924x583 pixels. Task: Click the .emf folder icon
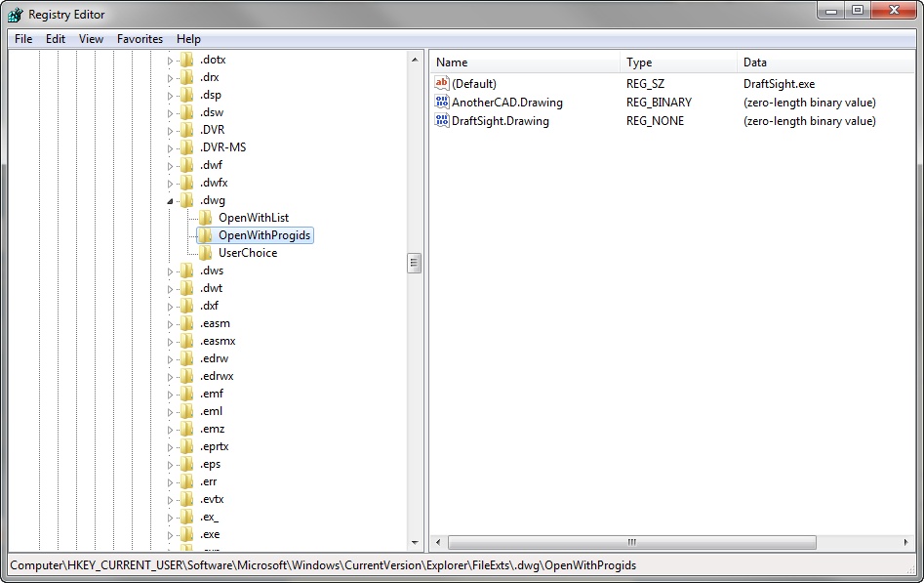click(186, 394)
